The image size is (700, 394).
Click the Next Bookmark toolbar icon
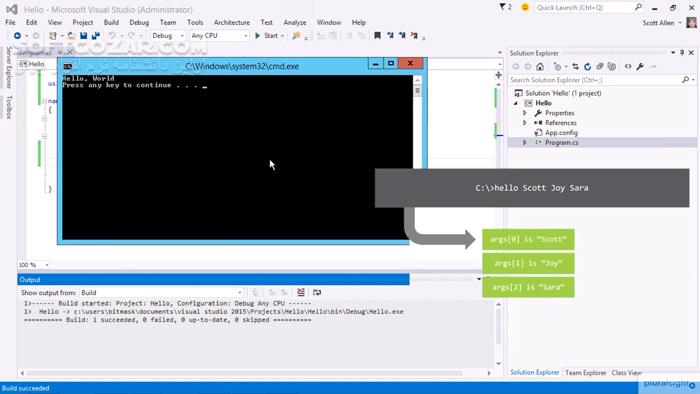pyautogui.click(x=402, y=36)
